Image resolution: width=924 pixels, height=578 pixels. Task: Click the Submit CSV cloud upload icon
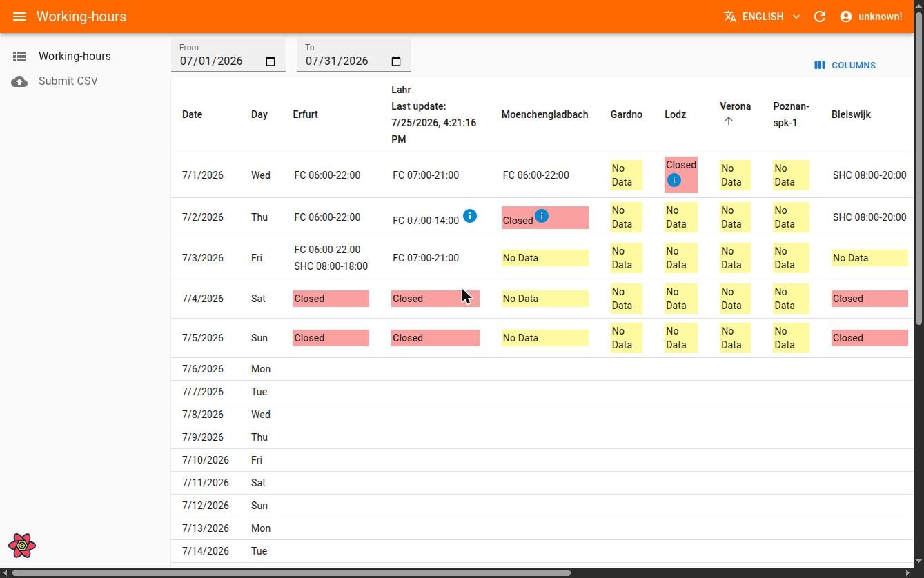[19, 81]
